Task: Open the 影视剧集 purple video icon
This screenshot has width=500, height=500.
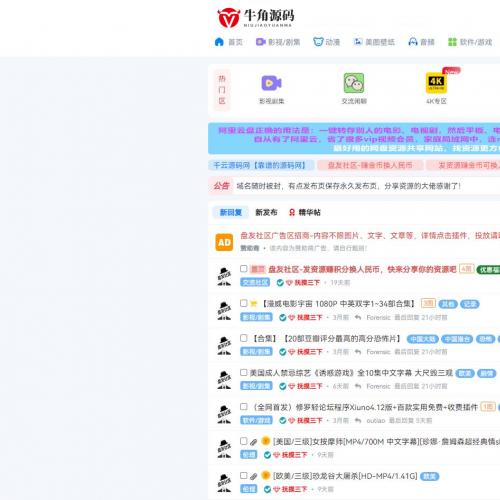Action: click(271, 83)
